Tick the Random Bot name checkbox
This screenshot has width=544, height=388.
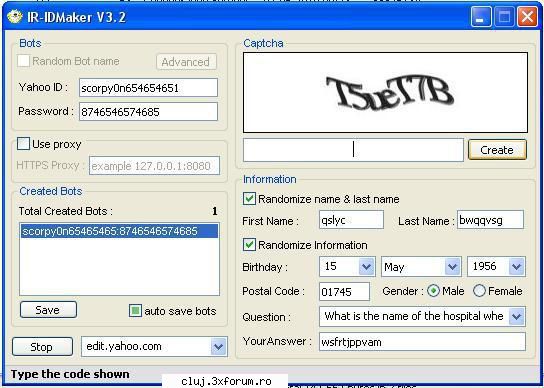click(24, 61)
